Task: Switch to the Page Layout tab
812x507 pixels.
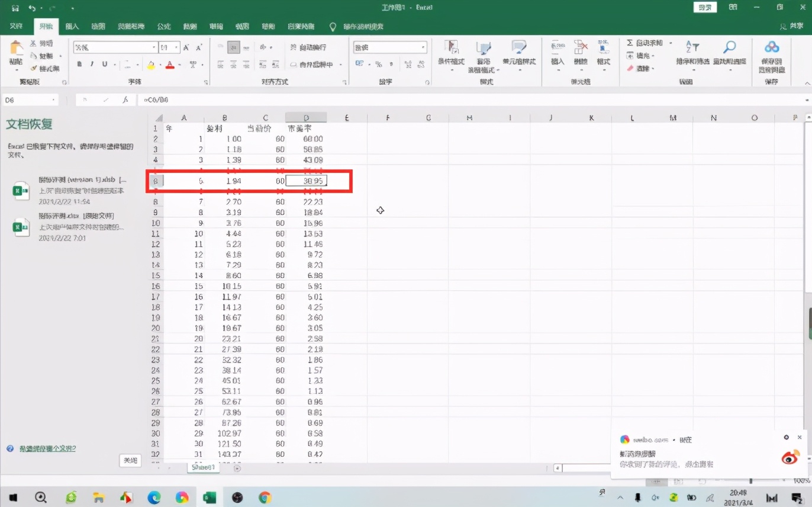Action: click(x=131, y=27)
